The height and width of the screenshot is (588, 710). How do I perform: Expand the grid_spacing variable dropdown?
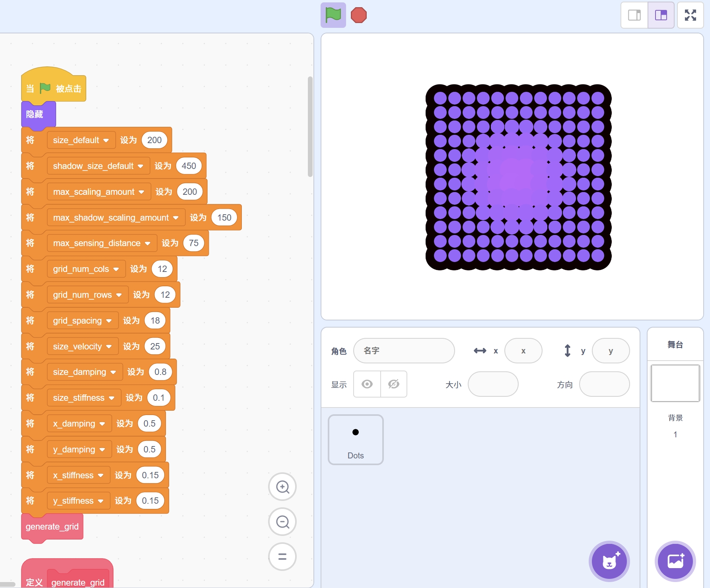click(109, 321)
